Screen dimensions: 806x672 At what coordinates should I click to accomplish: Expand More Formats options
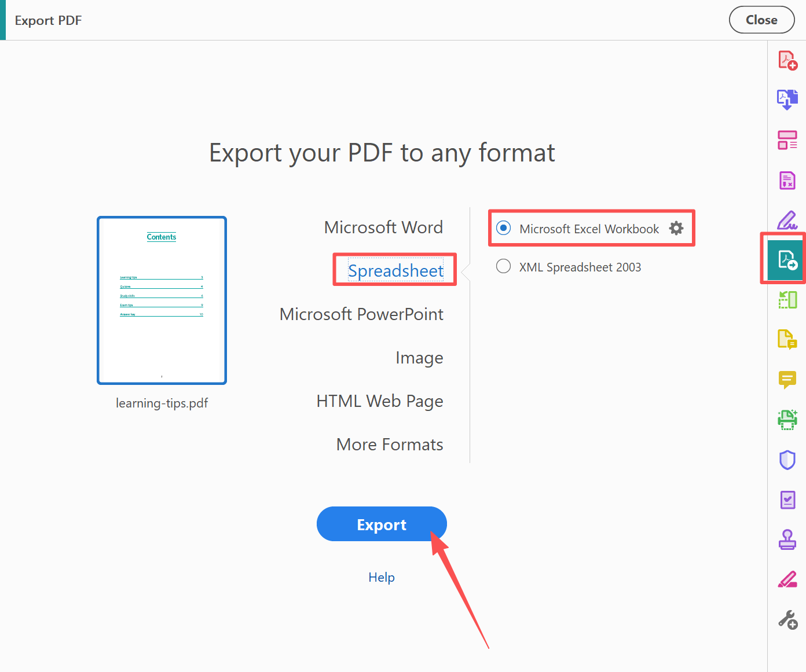(389, 444)
